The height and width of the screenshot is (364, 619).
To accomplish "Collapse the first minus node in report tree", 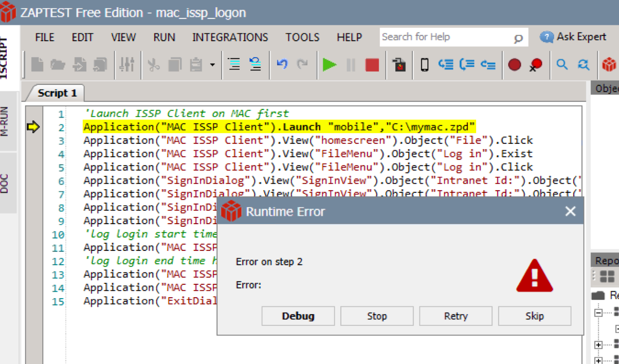I will pos(598,313).
